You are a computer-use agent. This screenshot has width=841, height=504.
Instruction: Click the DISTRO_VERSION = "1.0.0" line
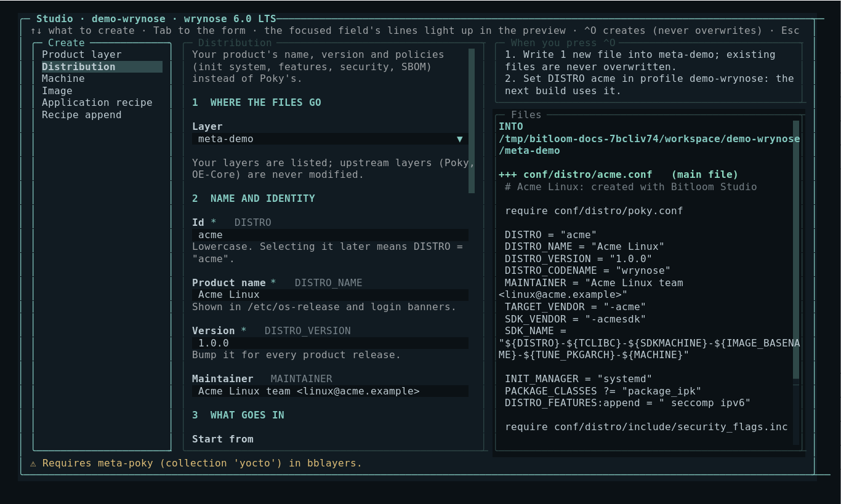coord(579,259)
